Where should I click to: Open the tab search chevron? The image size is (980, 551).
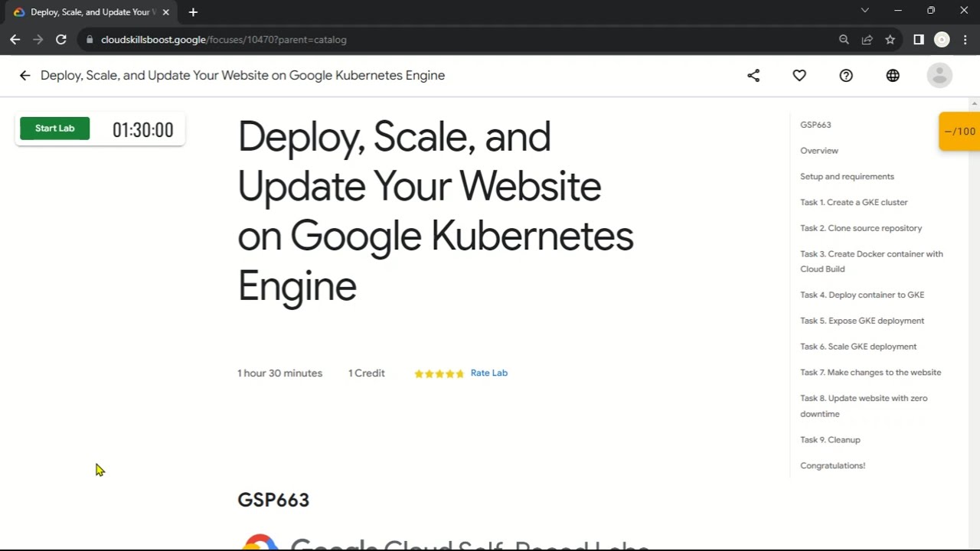pos(864,11)
